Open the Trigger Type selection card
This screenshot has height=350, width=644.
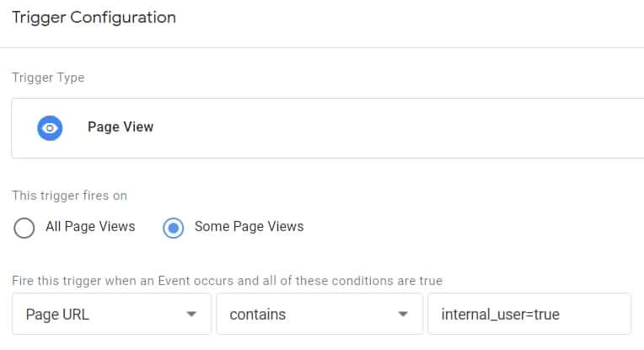(327, 128)
